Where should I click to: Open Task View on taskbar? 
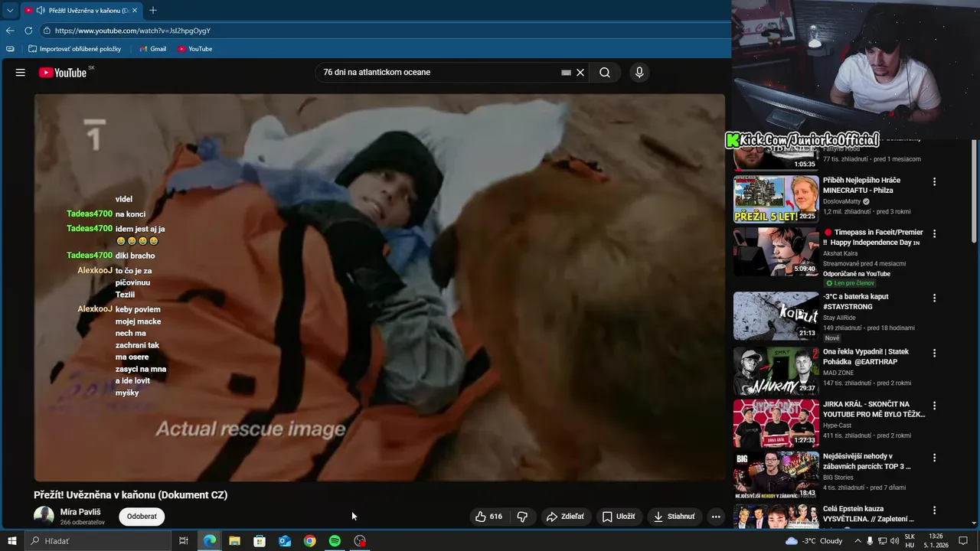pos(184,541)
